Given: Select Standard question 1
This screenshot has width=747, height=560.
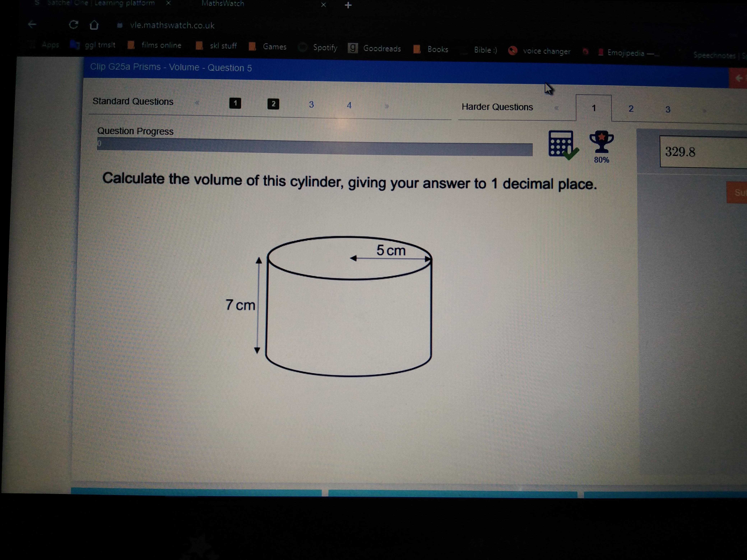Looking at the screenshot, I should tap(235, 103).
